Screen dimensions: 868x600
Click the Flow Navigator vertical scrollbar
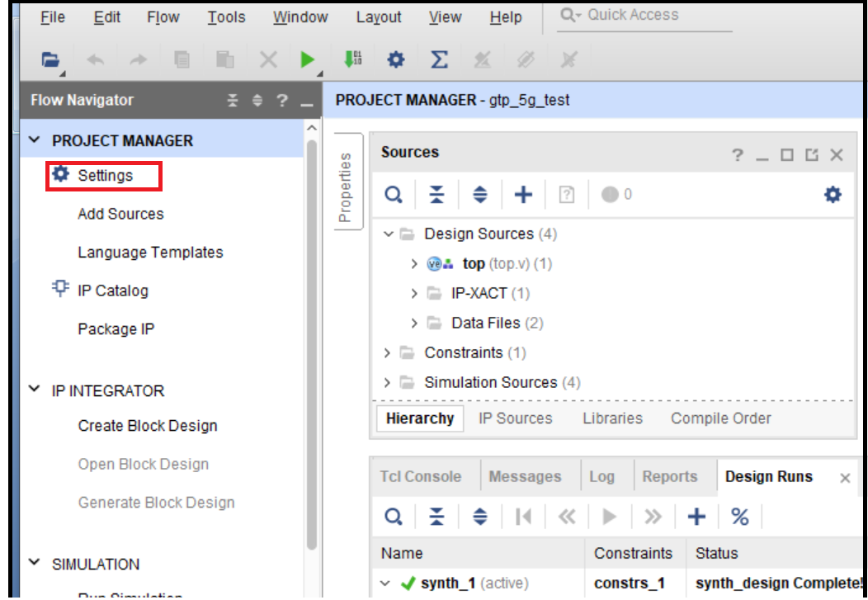(312, 344)
